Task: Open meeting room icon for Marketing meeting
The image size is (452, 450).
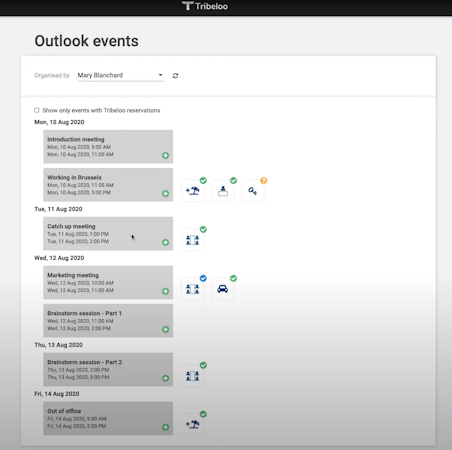Action: [x=193, y=289]
